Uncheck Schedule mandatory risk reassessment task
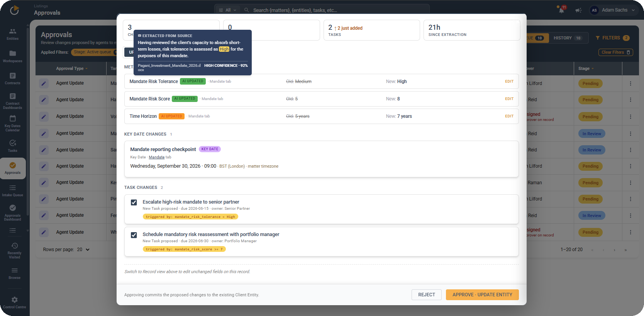 [x=134, y=235]
